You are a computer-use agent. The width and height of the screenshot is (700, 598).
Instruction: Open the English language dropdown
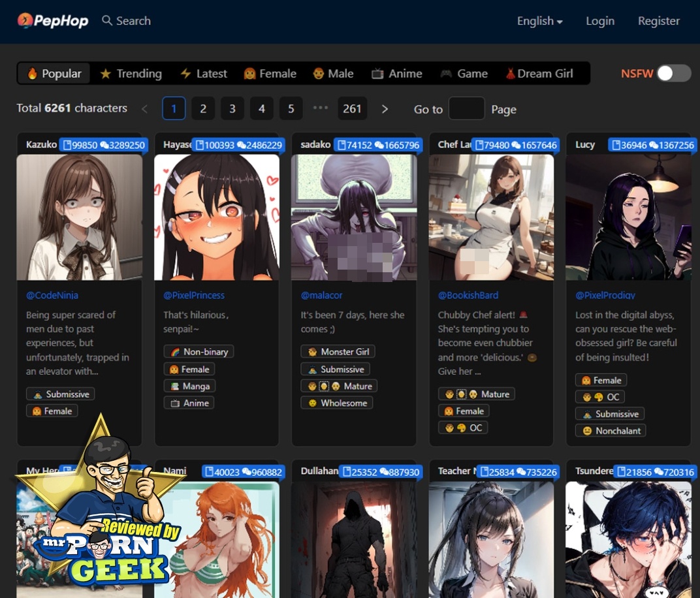pos(539,21)
